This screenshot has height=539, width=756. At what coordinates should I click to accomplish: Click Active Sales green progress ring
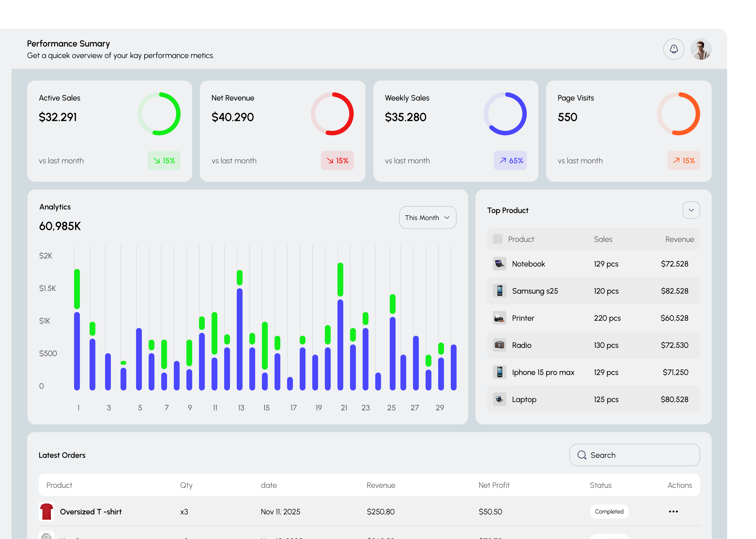(x=159, y=114)
